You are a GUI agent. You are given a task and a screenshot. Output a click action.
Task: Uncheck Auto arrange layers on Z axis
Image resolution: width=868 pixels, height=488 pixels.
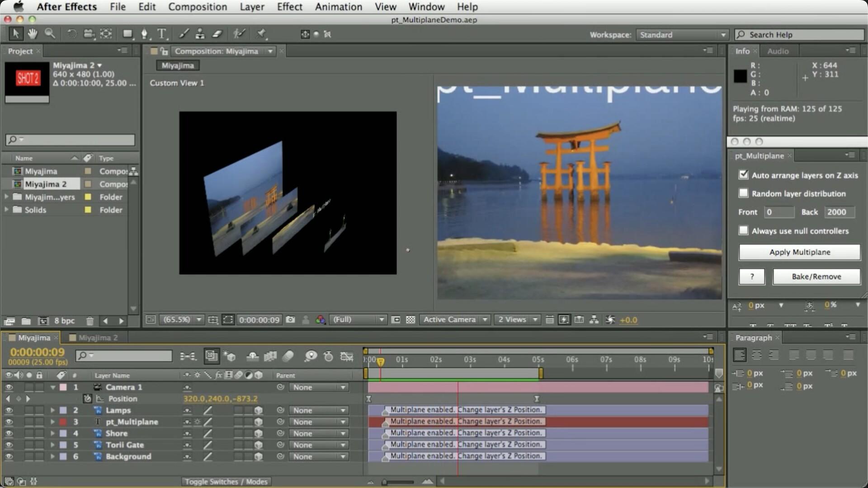click(743, 175)
